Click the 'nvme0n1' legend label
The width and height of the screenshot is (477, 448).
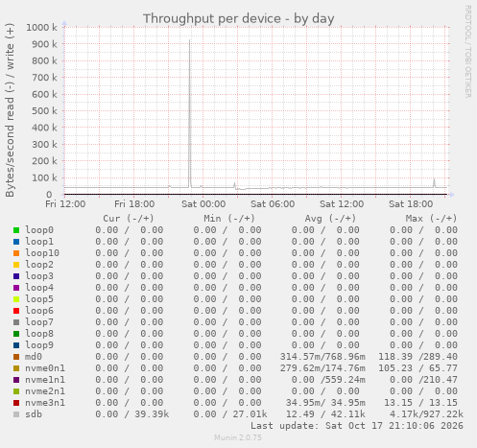[45, 368]
